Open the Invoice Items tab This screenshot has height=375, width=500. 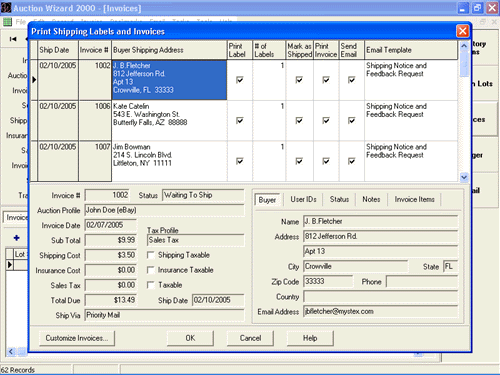pos(414,199)
